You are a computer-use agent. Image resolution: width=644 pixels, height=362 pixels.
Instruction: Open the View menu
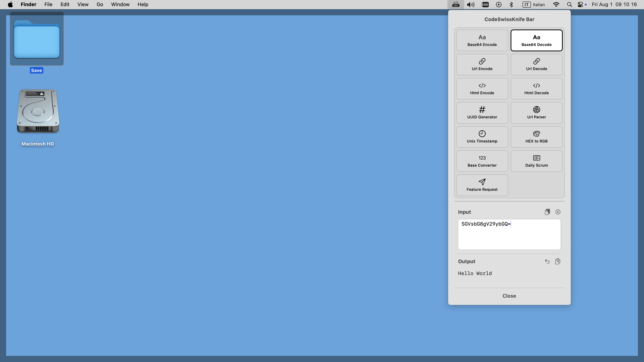click(83, 4)
